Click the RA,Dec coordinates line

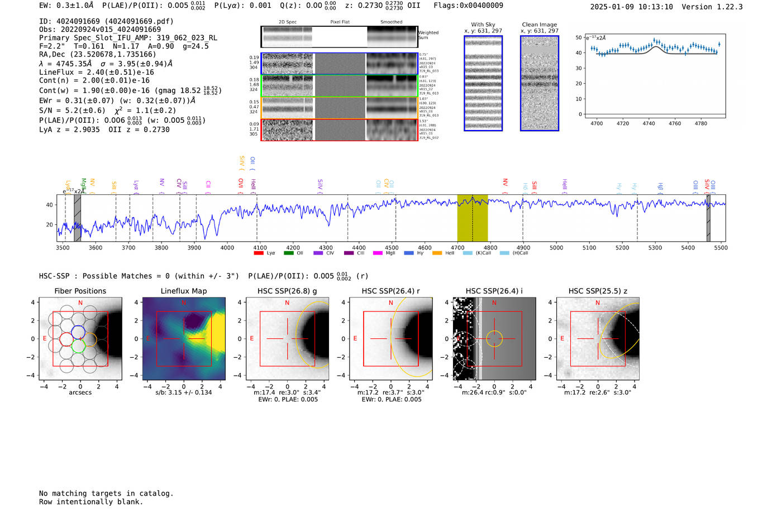tap(98, 55)
